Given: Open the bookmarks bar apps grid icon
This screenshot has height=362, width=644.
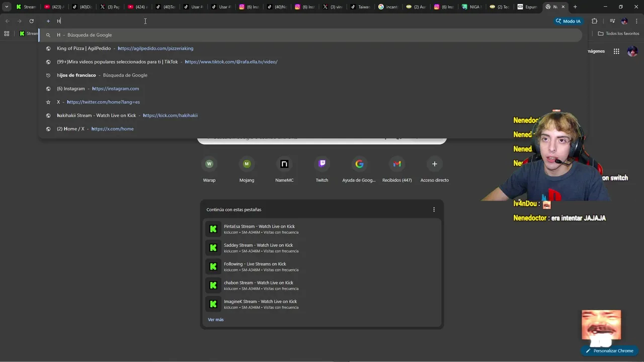Looking at the screenshot, I should click(7, 34).
